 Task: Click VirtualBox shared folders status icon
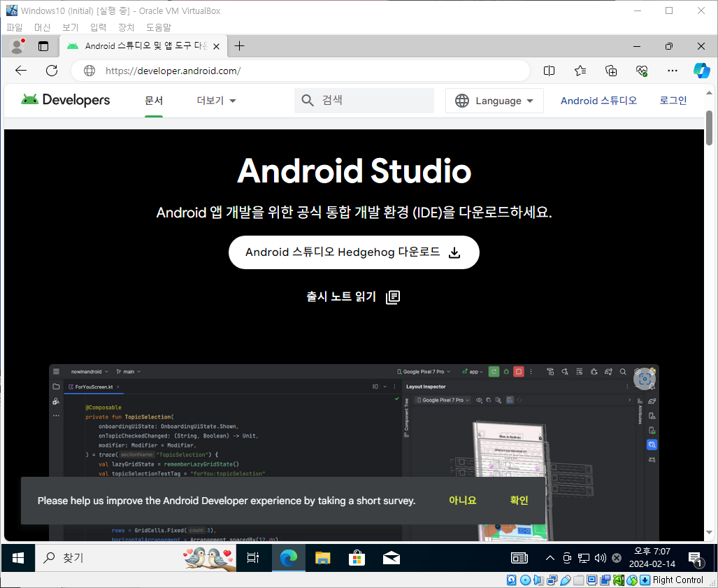pos(579,580)
